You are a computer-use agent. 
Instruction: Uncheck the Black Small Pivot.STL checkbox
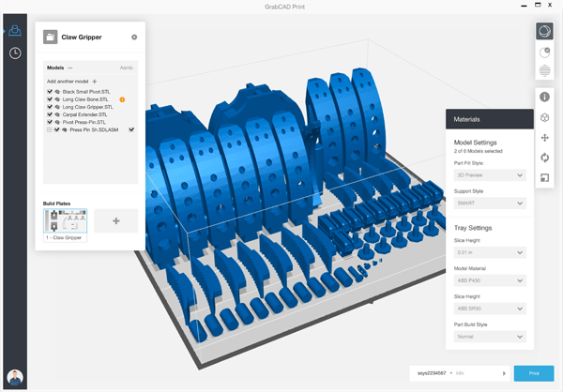[x=50, y=91]
